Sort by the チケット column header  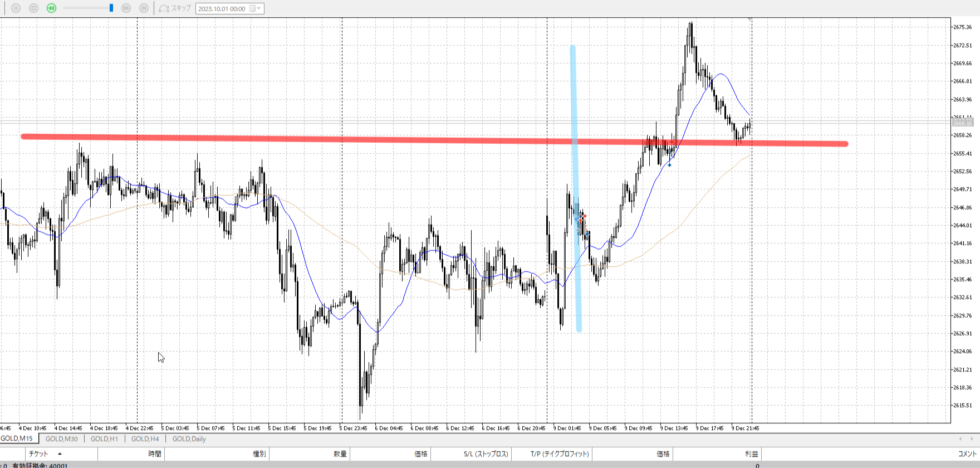(39, 454)
